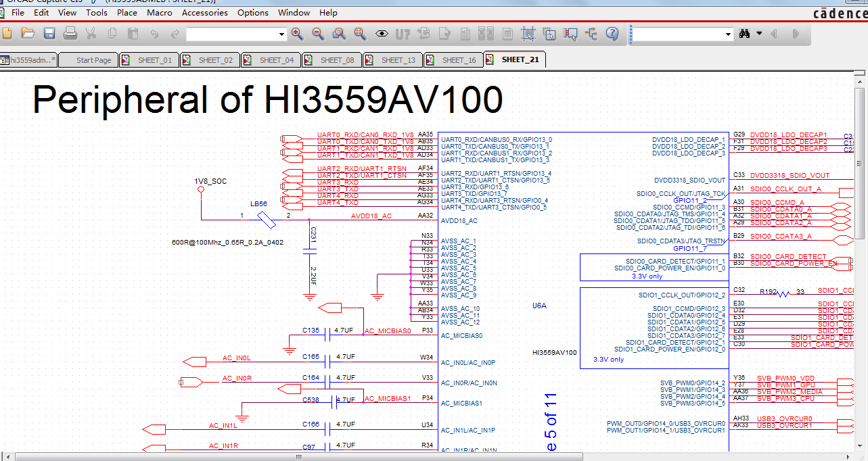Open the Accessories menu

(x=205, y=13)
